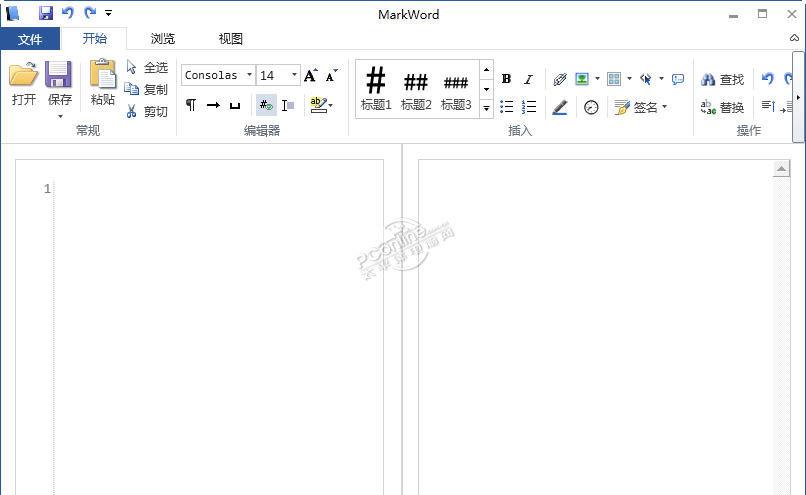The height and width of the screenshot is (495, 806).
Task: Click the insert code cursor icon
Action: 646,79
